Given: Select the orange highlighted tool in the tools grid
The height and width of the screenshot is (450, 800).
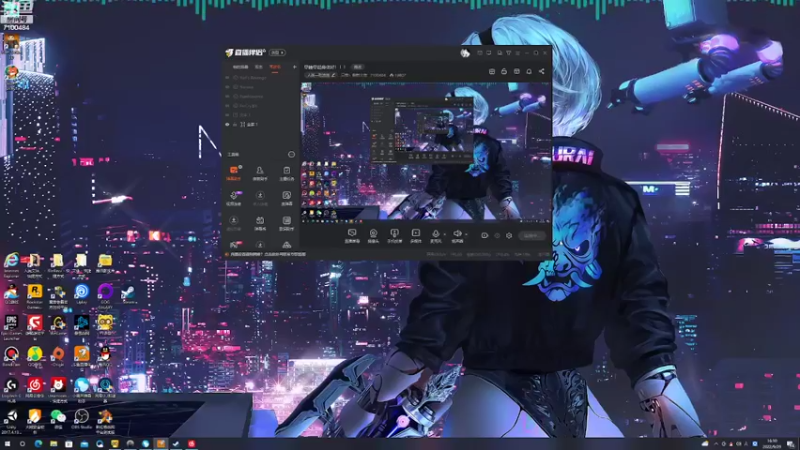Looking at the screenshot, I should pos(234,172).
